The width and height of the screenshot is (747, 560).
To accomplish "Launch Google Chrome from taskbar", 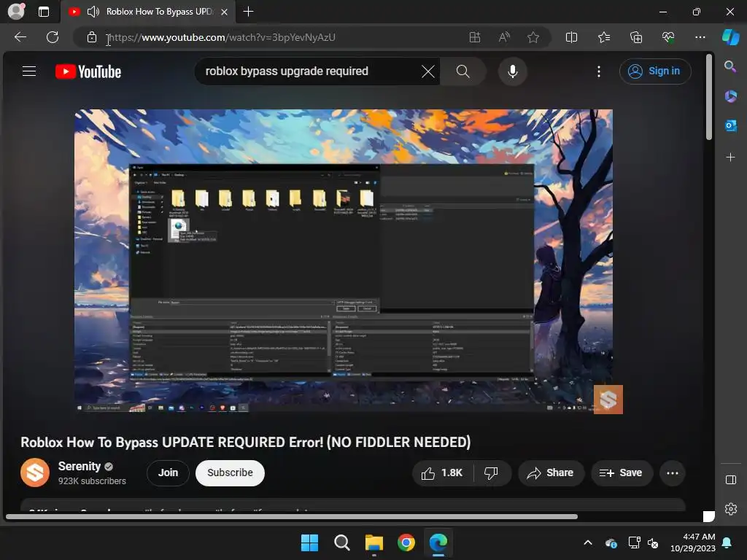I will tap(406, 542).
